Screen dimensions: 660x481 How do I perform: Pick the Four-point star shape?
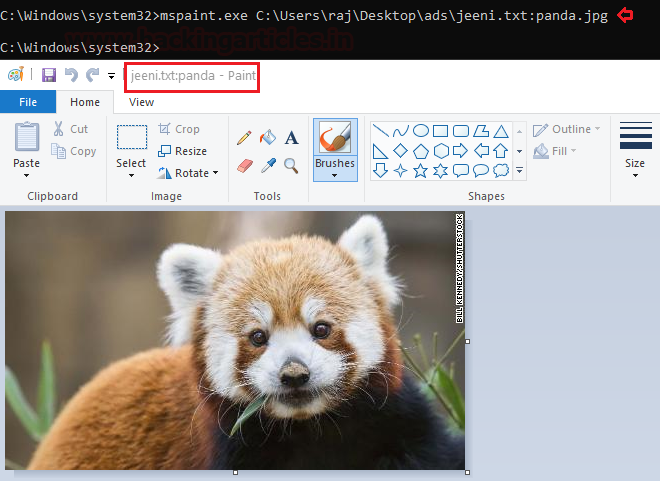pos(400,170)
